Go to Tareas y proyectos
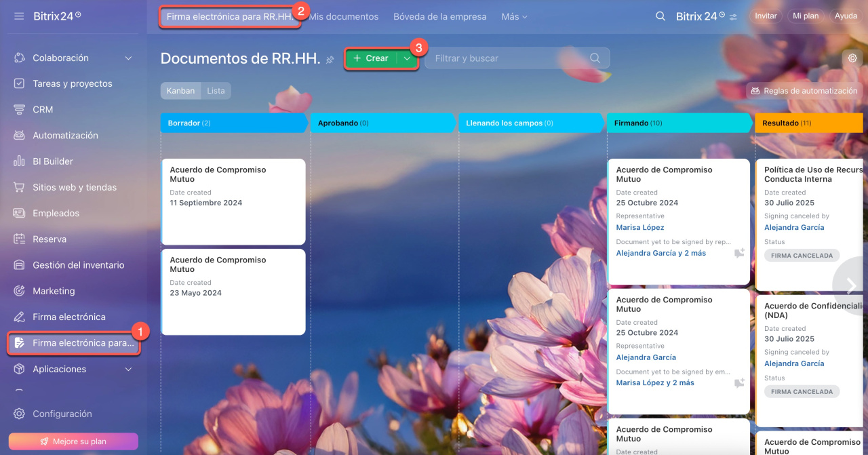This screenshot has height=455, width=868. coord(73,83)
